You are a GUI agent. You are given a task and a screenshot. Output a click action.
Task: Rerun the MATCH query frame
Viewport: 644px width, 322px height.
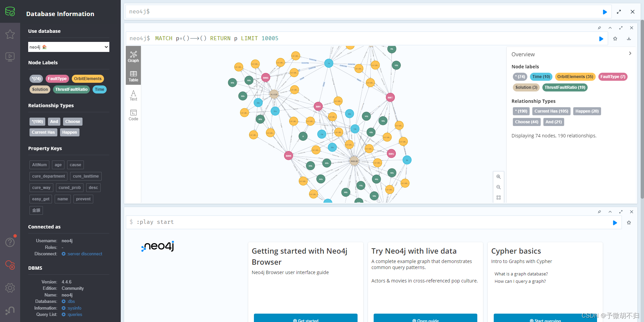pos(601,39)
